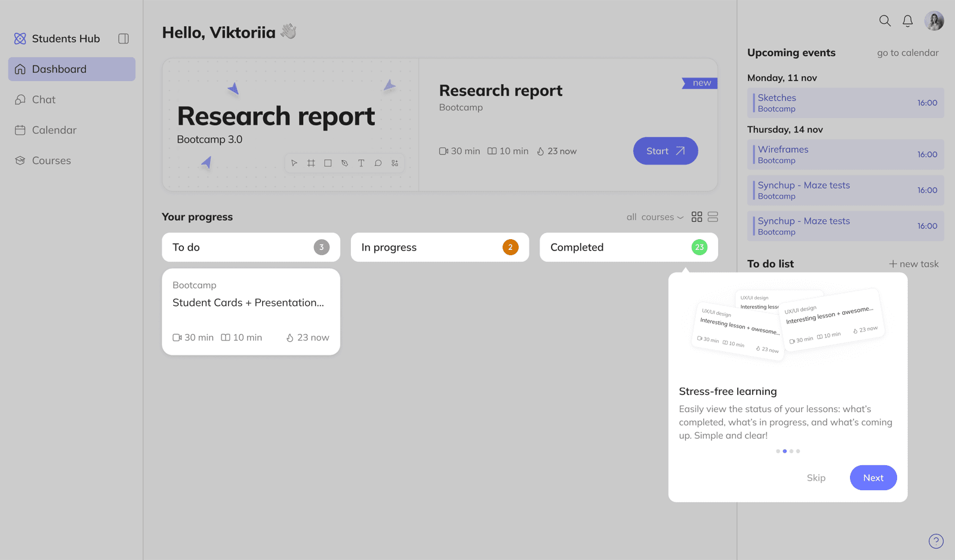Open the Dashboard menu item
The height and width of the screenshot is (560, 955).
pyautogui.click(x=72, y=69)
